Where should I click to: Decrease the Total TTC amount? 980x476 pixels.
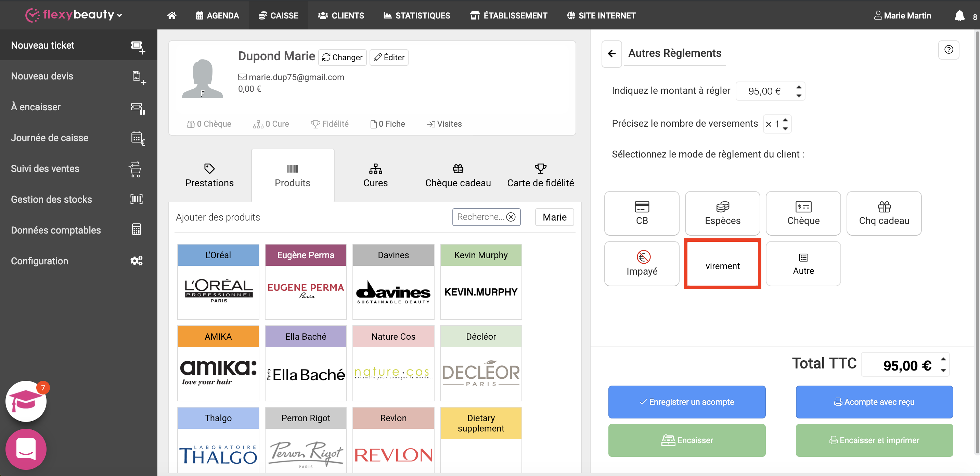tap(943, 370)
